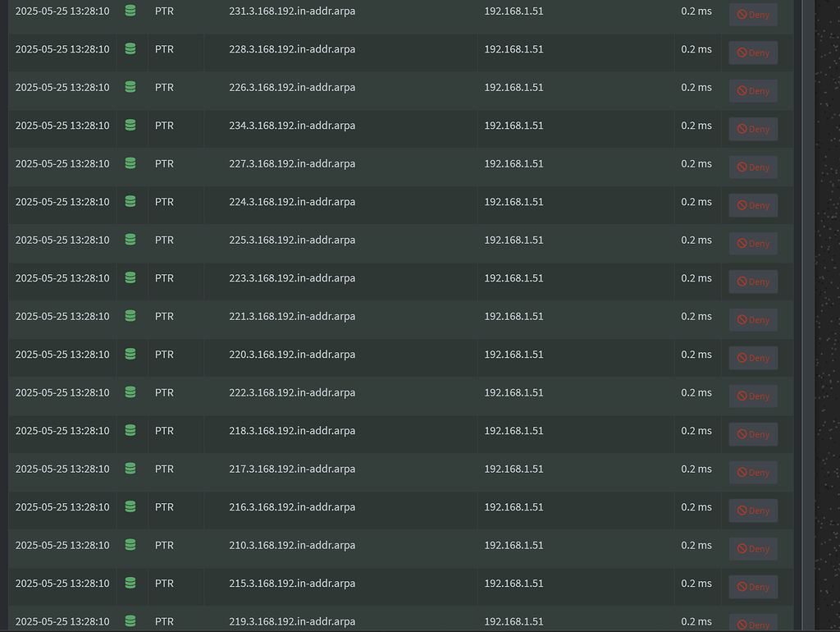Deny the query for 231.3.168.192.in-addr.arpa
Viewport: 840px width, 632px height.
752,14
